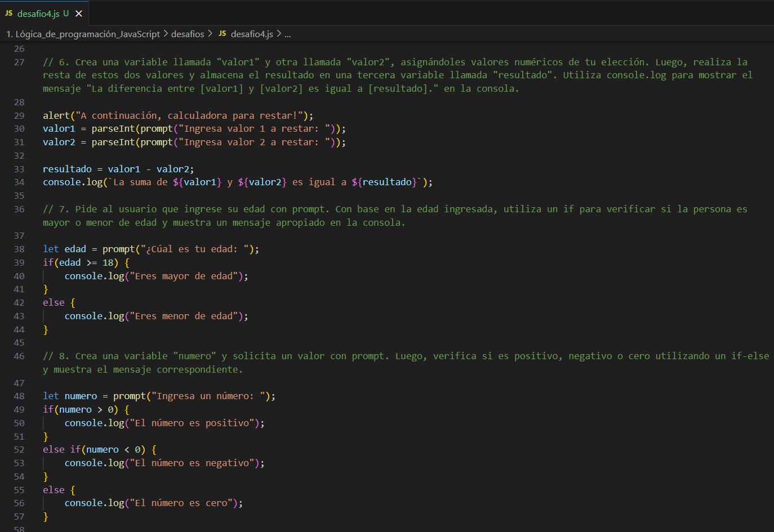Click line number 38 in gutter
774x532 pixels.
coord(19,249)
